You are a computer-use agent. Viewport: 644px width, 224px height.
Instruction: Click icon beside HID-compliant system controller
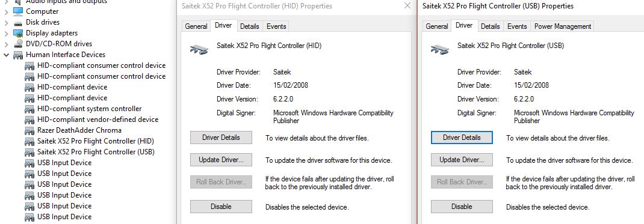point(29,109)
